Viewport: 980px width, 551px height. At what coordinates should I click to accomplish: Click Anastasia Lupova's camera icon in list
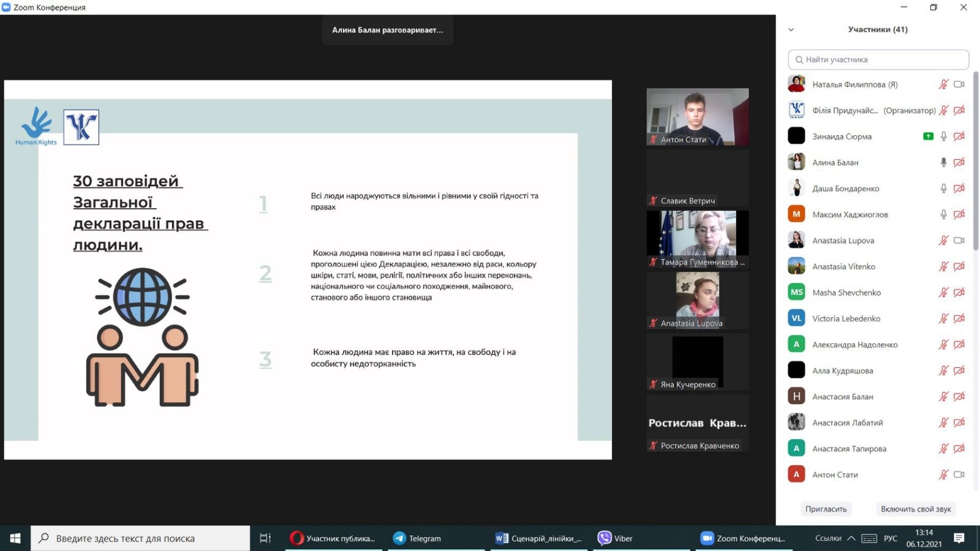(959, 241)
